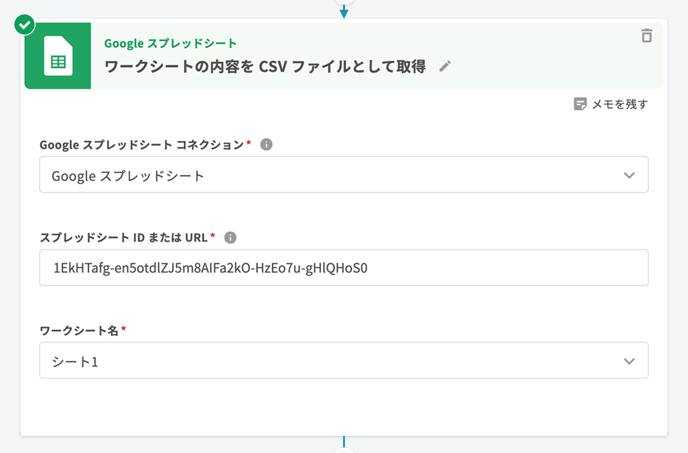Click the connector line below the step card
The image size is (688, 453).
(x=344, y=442)
